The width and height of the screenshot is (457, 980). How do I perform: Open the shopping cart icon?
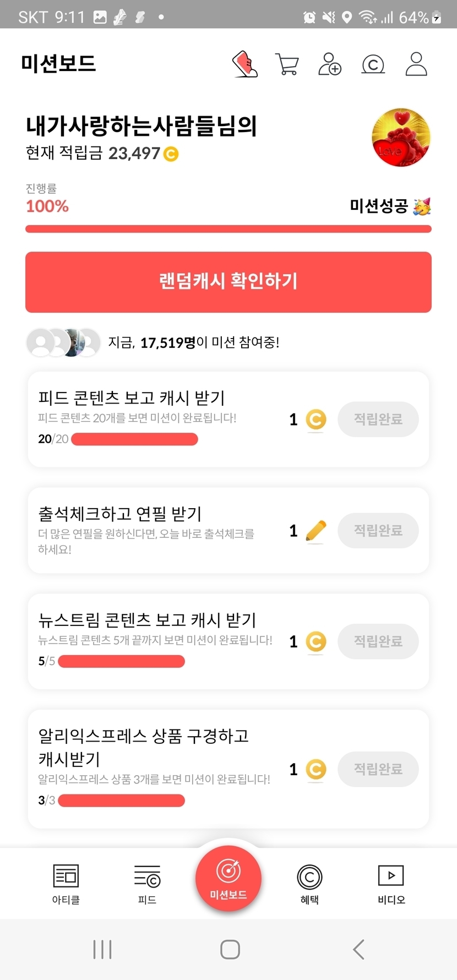click(x=287, y=64)
